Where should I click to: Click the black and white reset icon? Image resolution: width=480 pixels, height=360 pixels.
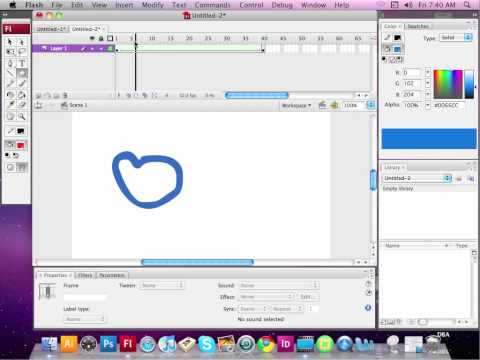point(7,155)
